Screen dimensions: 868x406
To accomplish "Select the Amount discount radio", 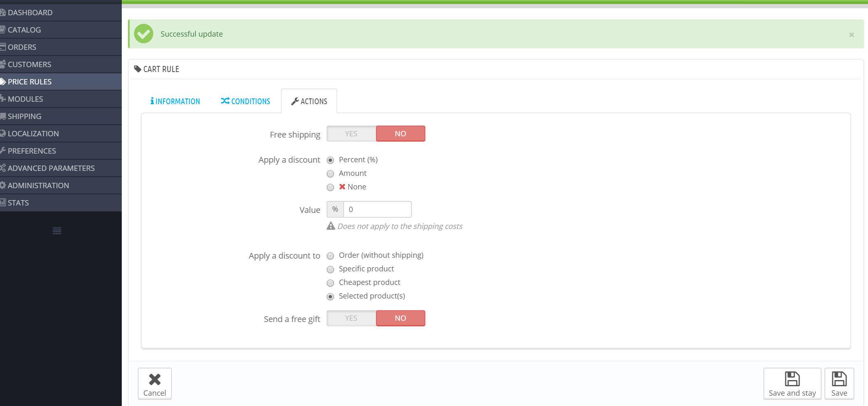I will (330, 174).
